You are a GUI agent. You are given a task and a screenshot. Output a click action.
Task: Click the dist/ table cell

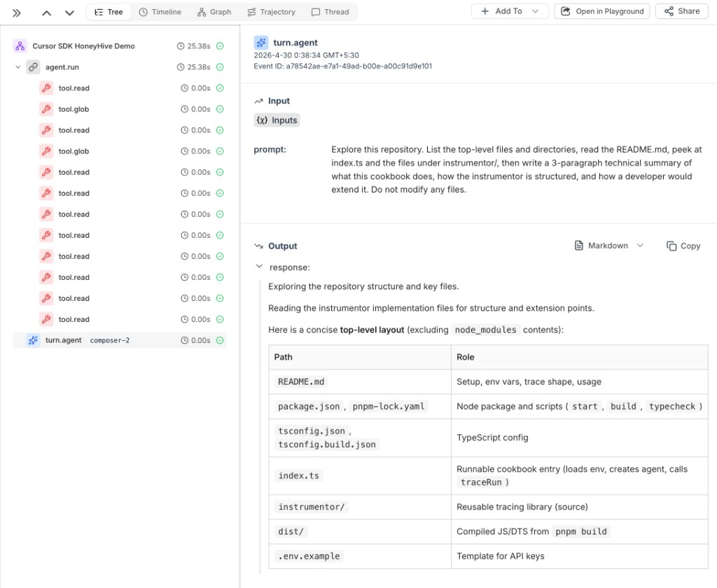click(360, 532)
